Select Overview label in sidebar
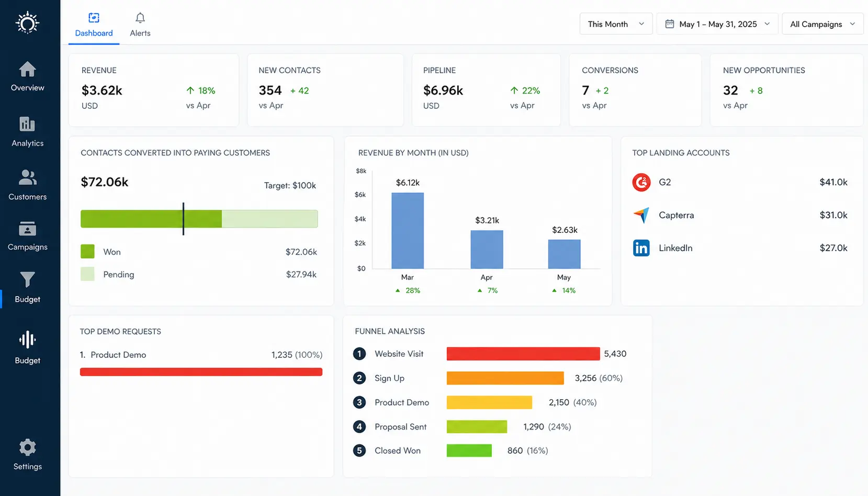 27,88
